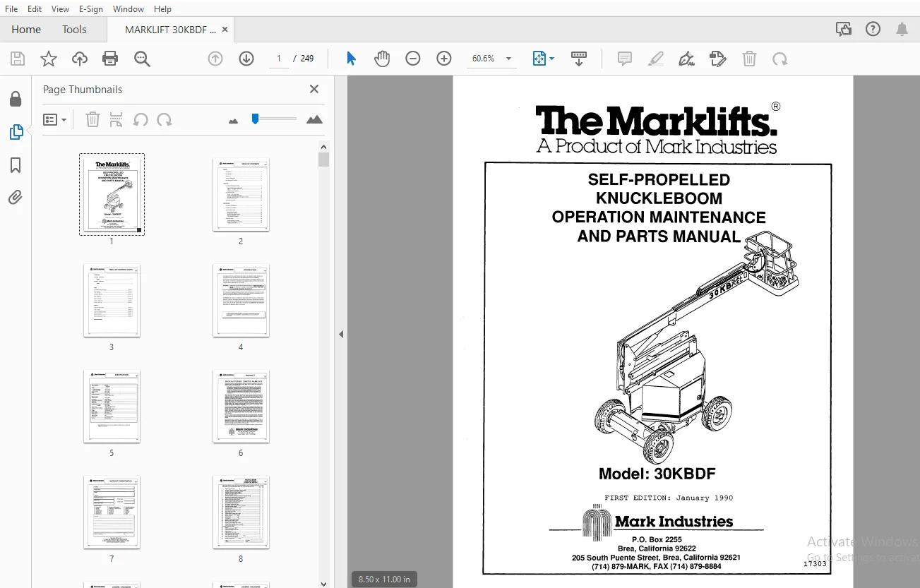Screen dimensions: 920x588
Task: Open the Bookmarks panel in sidebar
Action: [16, 165]
